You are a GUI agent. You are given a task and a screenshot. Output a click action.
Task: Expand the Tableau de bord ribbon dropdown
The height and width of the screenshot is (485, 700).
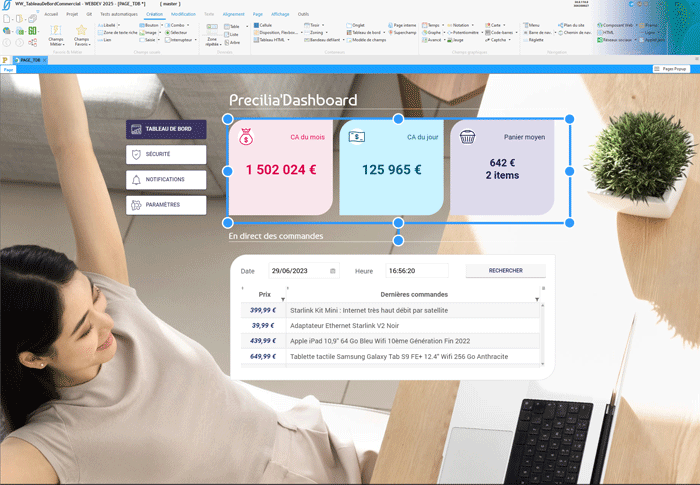384,33
